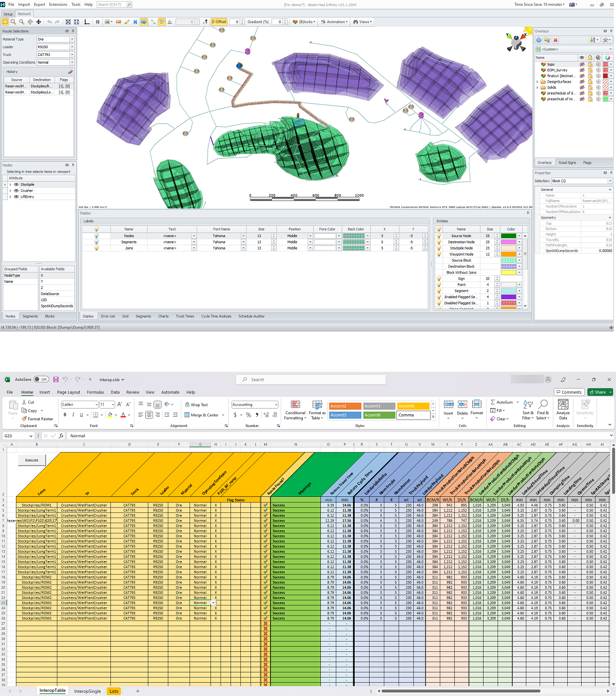The height and width of the screenshot is (696, 616).
Task: Switch to the Flags tab
Action: (x=587, y=163)
